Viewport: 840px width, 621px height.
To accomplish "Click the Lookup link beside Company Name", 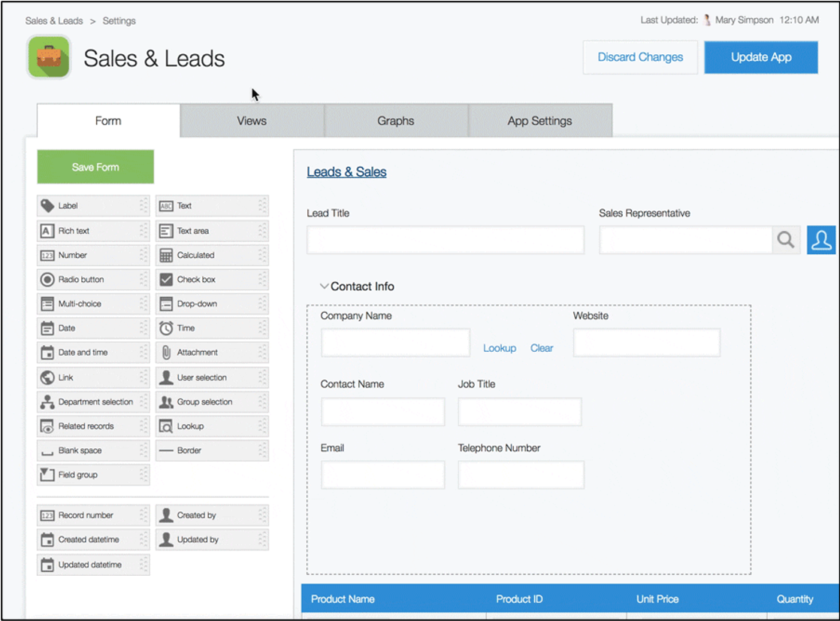I will (x=499, y=348).
